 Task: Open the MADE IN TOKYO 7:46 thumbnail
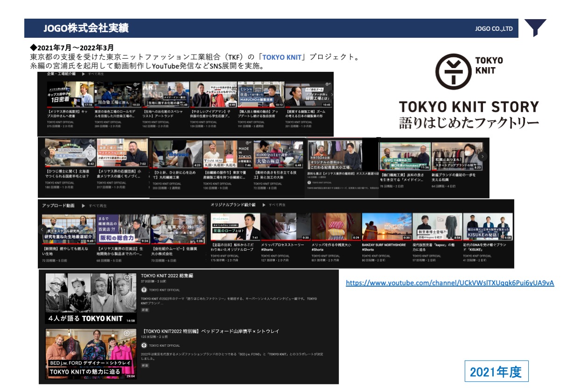pos(228,154)
